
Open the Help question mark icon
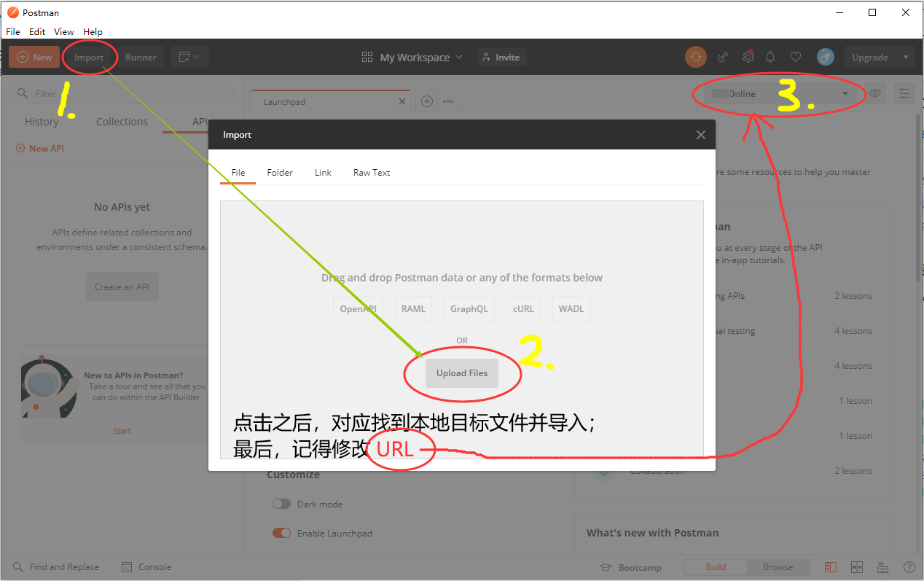[x=909, y=566]
